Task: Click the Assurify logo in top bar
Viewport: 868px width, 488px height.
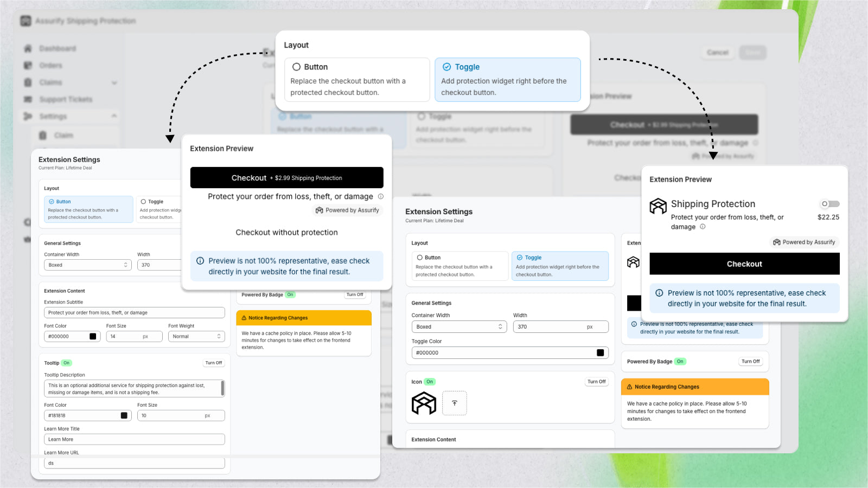Action: tap(25, 21)
